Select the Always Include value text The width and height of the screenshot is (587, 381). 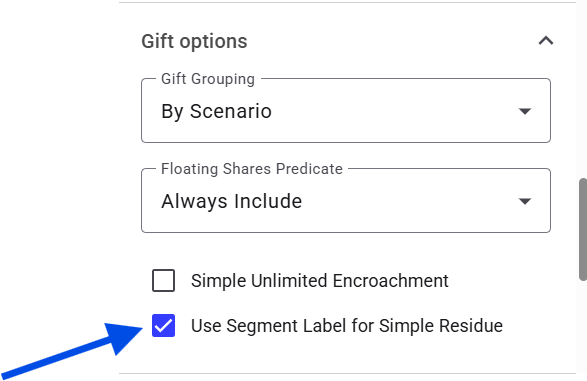tap(231, 201)
